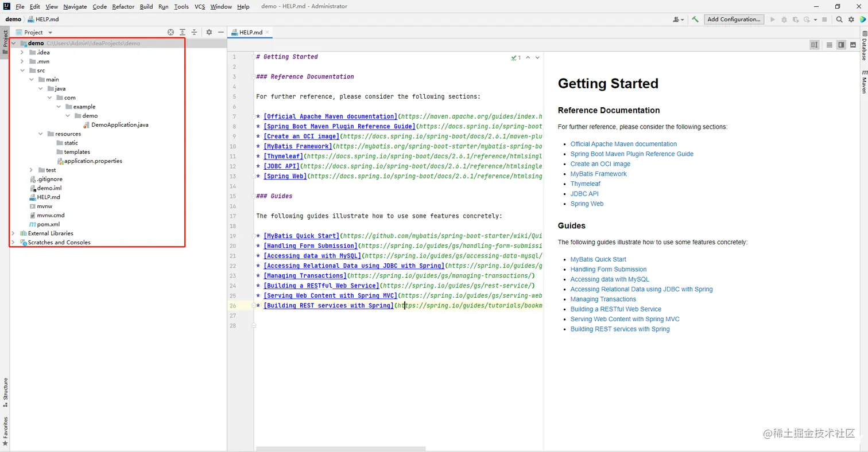Open the Refactor menu
Image resolution: width=868 pixels, height=452 pixels.
click(123, 6)
